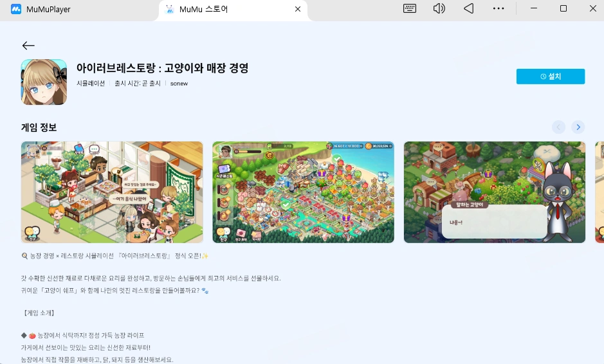The image size is (604, 364).
Task: Click the line mentioning 고양이 쉐프
Action: (114, 291)
